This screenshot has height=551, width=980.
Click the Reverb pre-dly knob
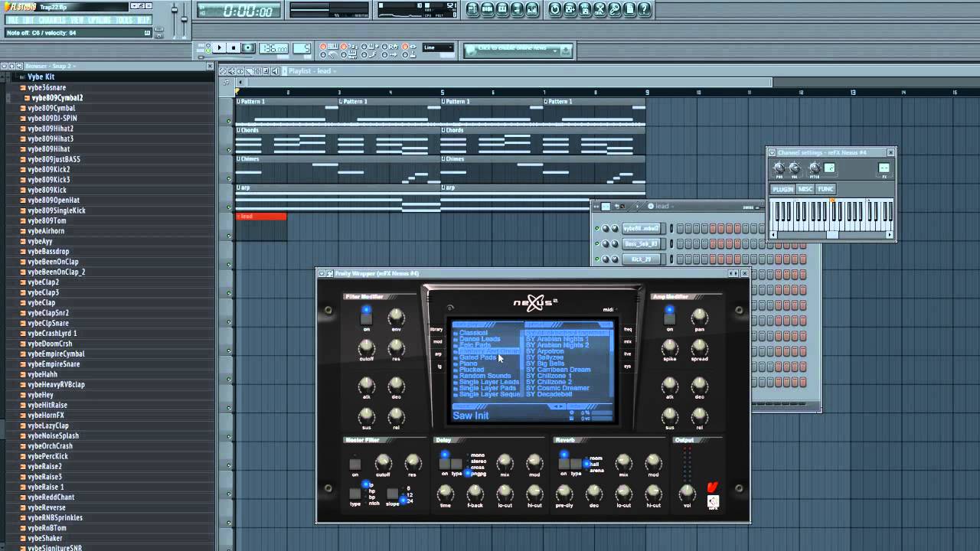(x=564, y=493)
